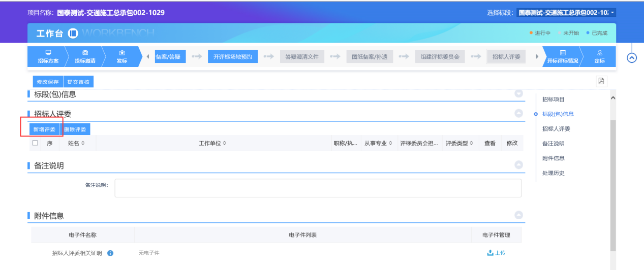The height and width of the screenshot is (270, 644).
Task: Expand the 标段(包)信息 section
Action: tap(518, 94)
